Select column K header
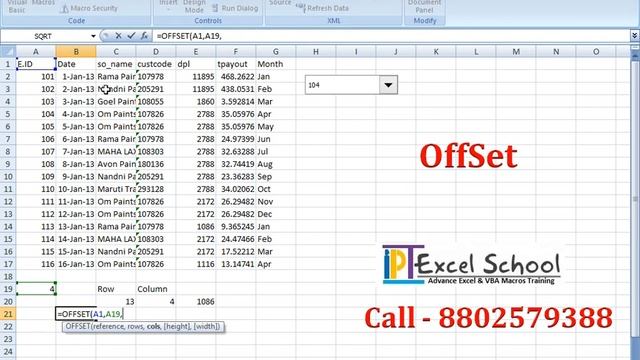Screen dimensions: 640x360 (436, 51)
